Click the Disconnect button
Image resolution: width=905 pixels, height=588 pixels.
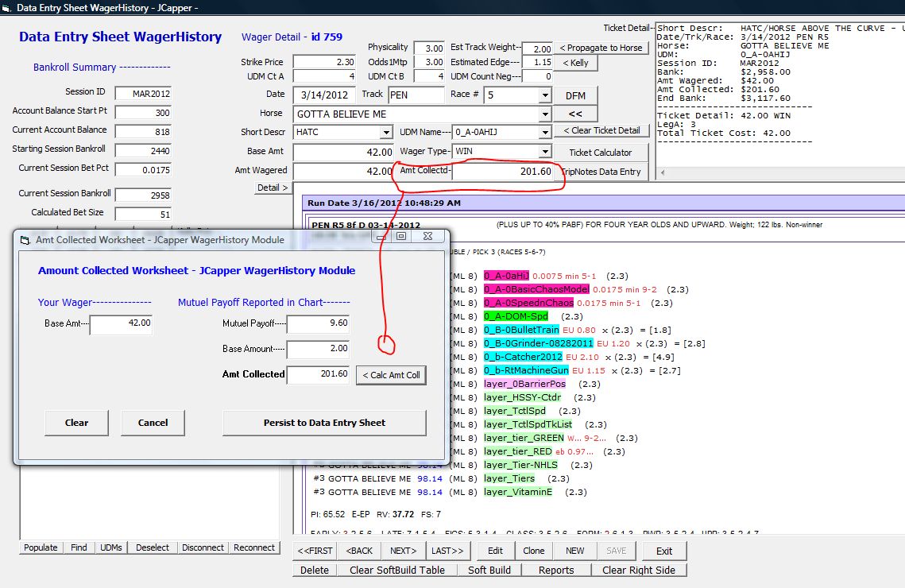click(x=203, y=547)
